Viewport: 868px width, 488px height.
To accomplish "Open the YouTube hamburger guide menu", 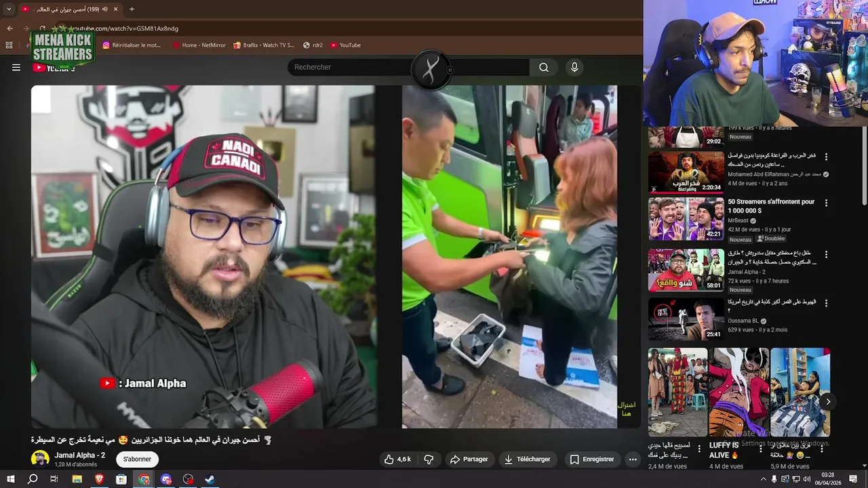I will coord(16,67).
